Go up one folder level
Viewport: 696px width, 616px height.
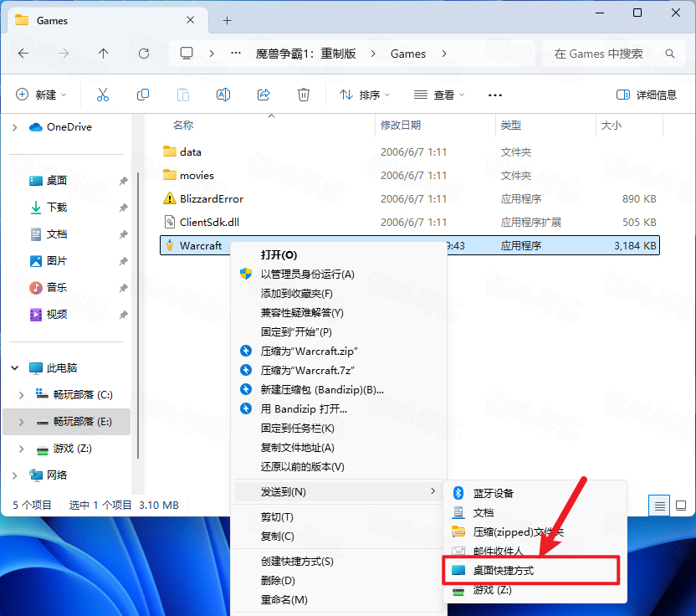pyautogui.click(x=104, y=54)
